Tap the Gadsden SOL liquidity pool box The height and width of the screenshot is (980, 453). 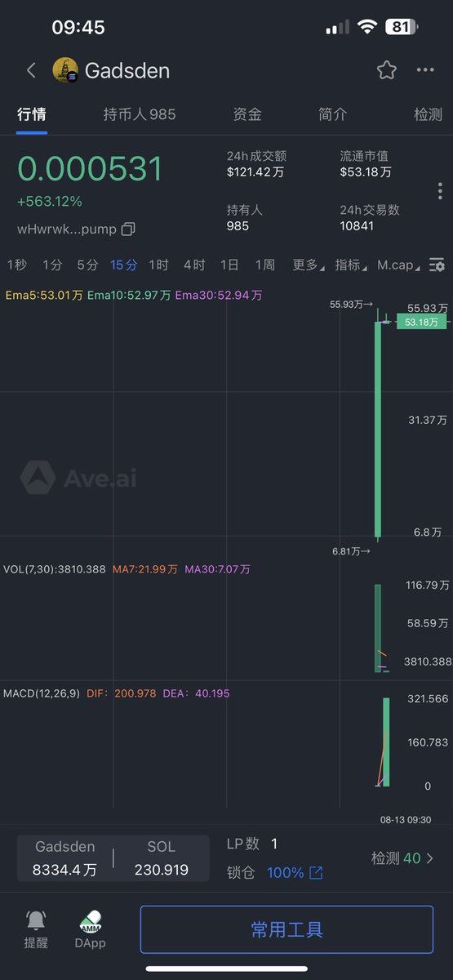click(x=113, y=858)
